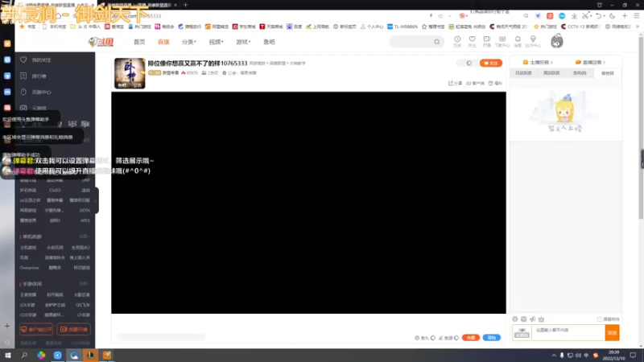Expand the 主播投稿 arrow link
The height and width of the screenshot is (362, 644).
[538, 63]
